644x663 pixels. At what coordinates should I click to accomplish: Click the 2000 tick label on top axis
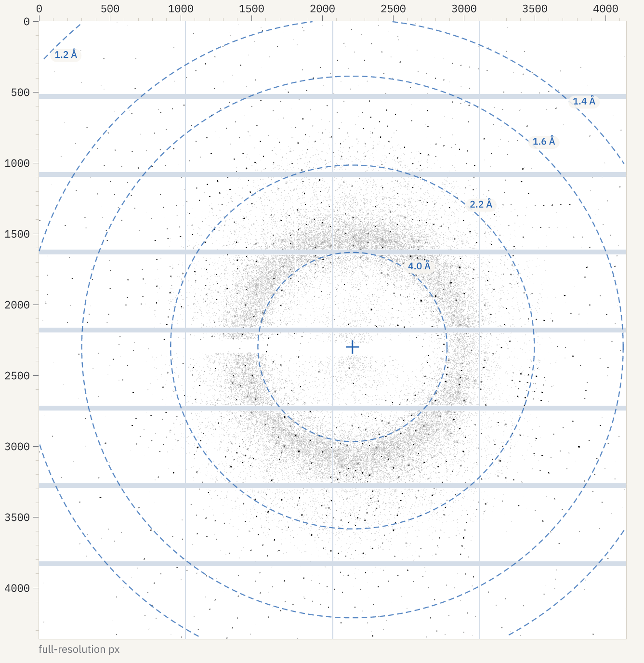[322, 9]
